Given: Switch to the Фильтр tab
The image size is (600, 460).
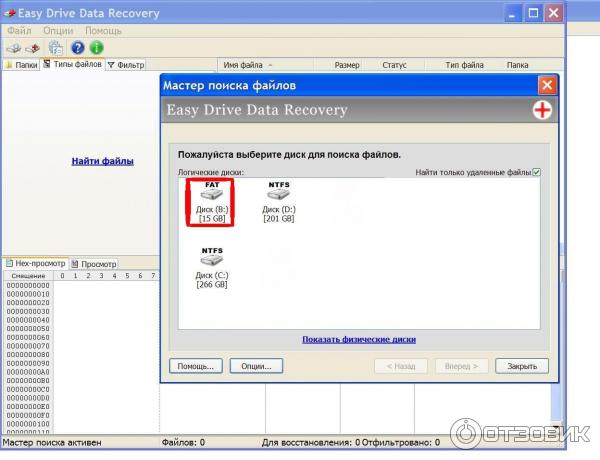Looking at the screenshot, I should click(126, 65).
